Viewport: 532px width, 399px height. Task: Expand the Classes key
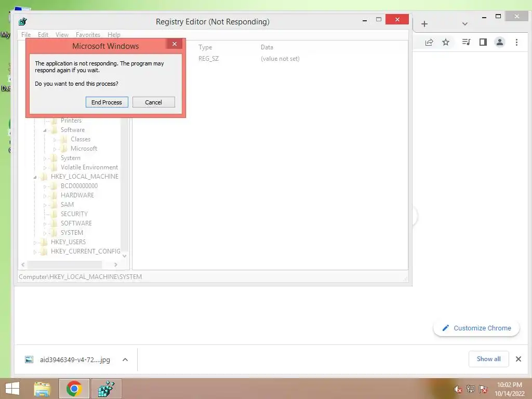click(55, 140)
